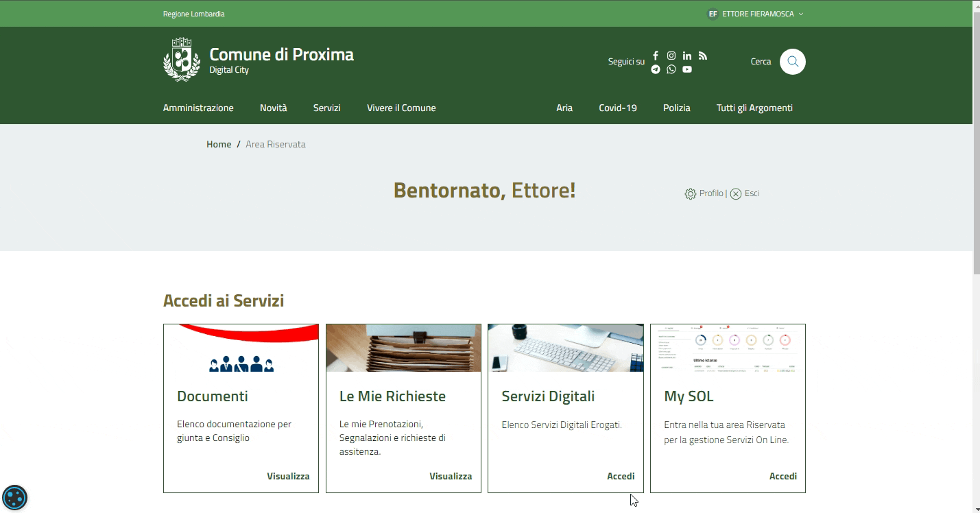Screen dimensions: 980x513
Task: Click Accedi on the Servizi Digitali card
Action: 621,476
